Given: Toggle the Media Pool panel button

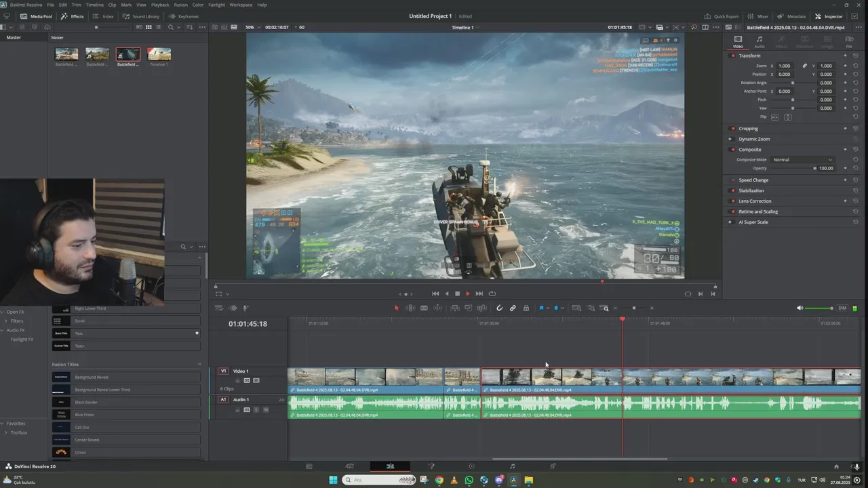Looking at the screenshot, I should coord(36,16).
